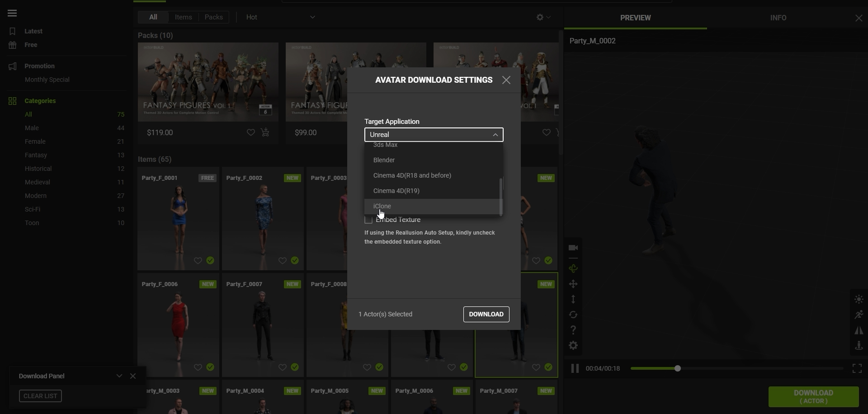Switch to the INFO tab

click(778, 18)
